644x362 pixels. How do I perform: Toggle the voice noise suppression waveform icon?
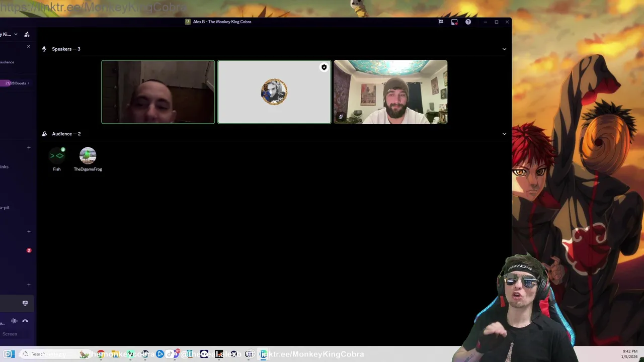pos(14,321)
